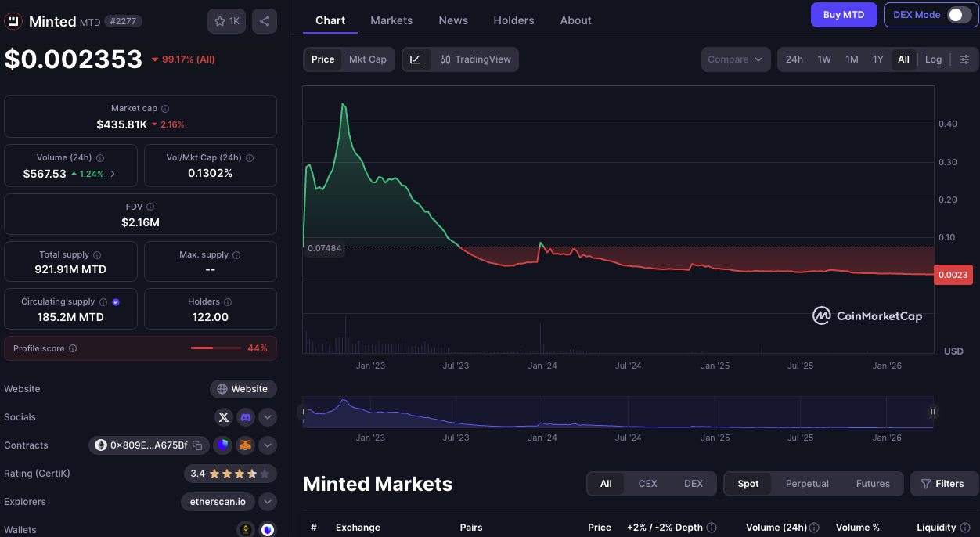Add token to MetaMask via fox icon
This screenshot has width=980, height=537.
(245, 445)
